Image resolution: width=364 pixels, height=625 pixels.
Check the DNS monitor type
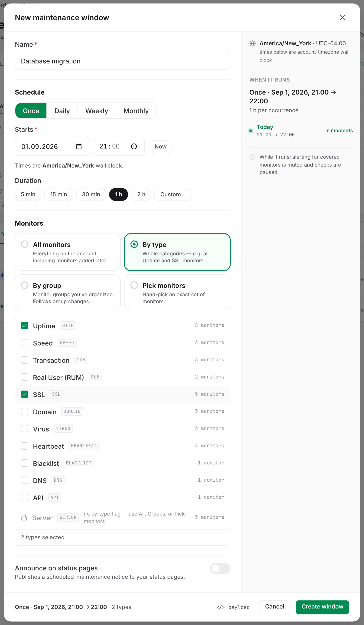25,480
